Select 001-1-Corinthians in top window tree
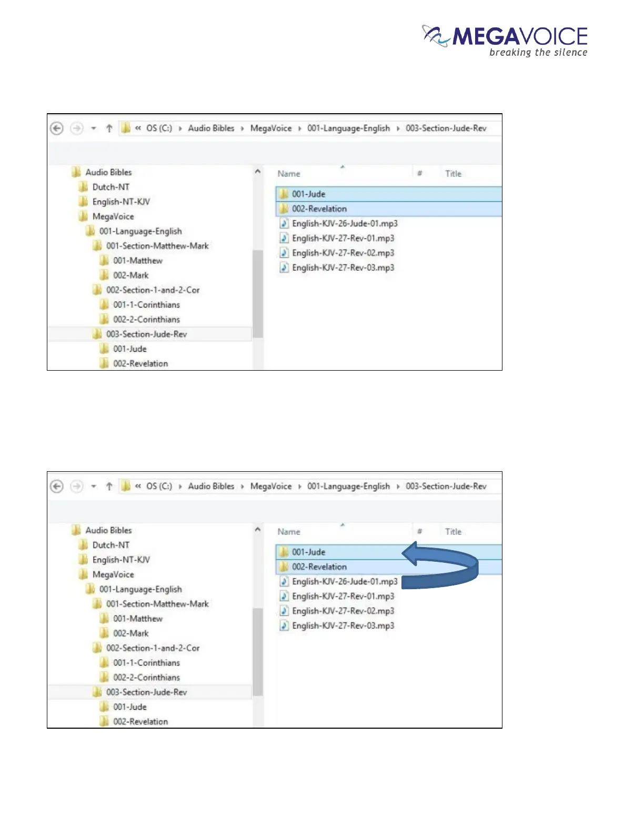644x834 pixels. (140, 305)
